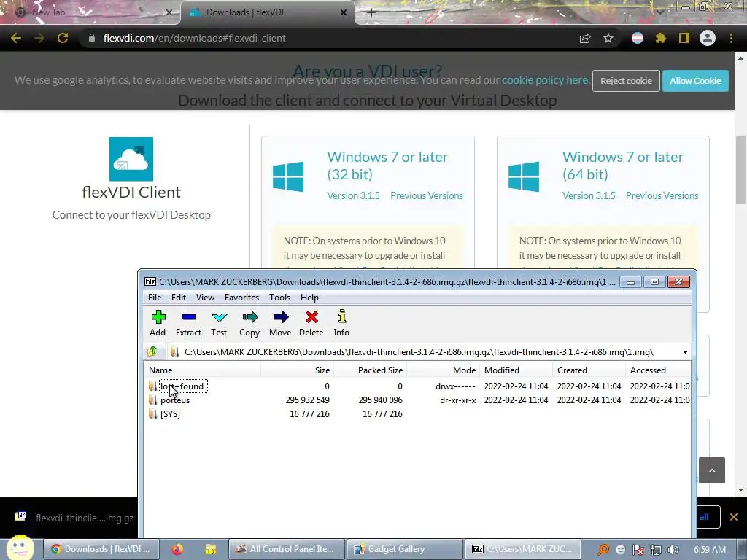Click the Reject cookie button
The height and width of the screenshot is (560, 747).
tap(626, 81)
